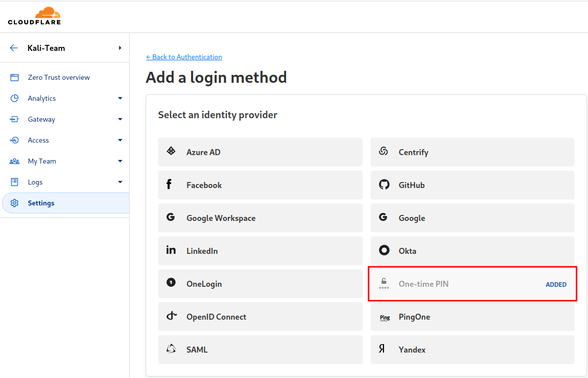Image resolution: width=588 pixels, height=378 pixels.
Task: Click the SAML triangle icon
Action: (x=171, y=349)
